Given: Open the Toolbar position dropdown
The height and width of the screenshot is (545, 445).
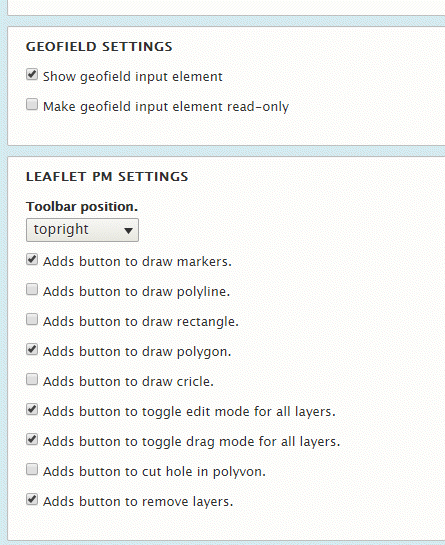Looking at the screenshot, I should point(82,230).
